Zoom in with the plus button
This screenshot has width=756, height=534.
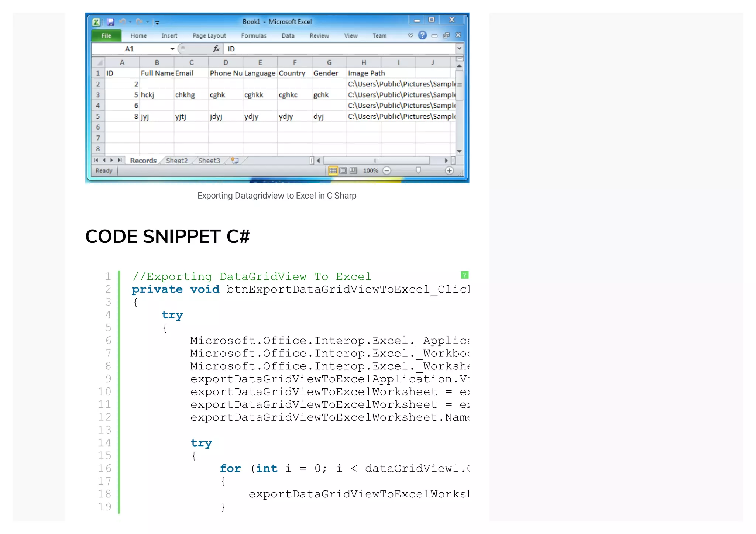449,170
